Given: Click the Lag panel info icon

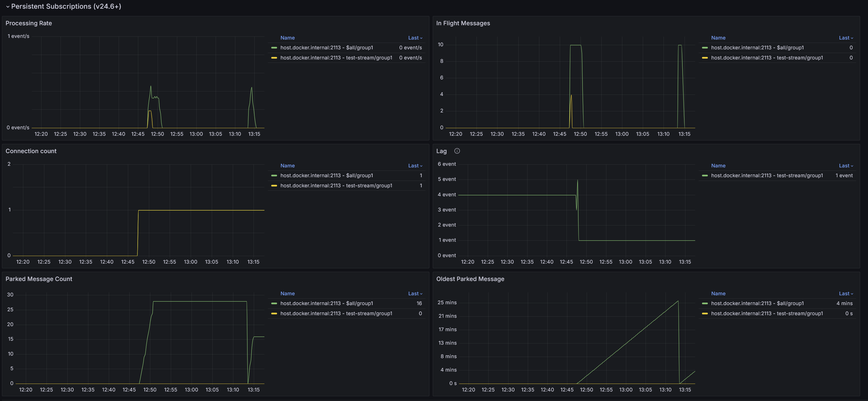Looking at the screenshot, I should 457,151.
